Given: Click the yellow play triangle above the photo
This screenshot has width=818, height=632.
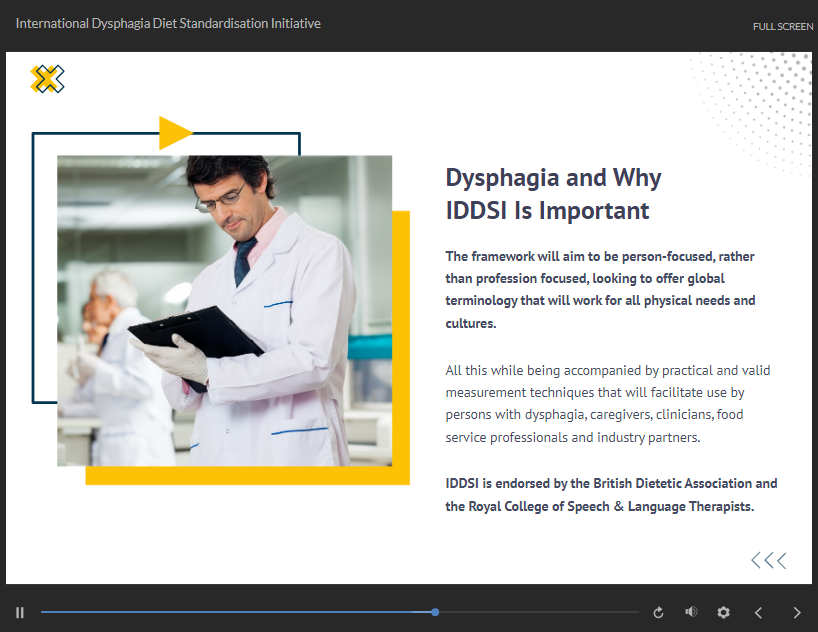Looking at the screenshot, I should tap(174, 133).
